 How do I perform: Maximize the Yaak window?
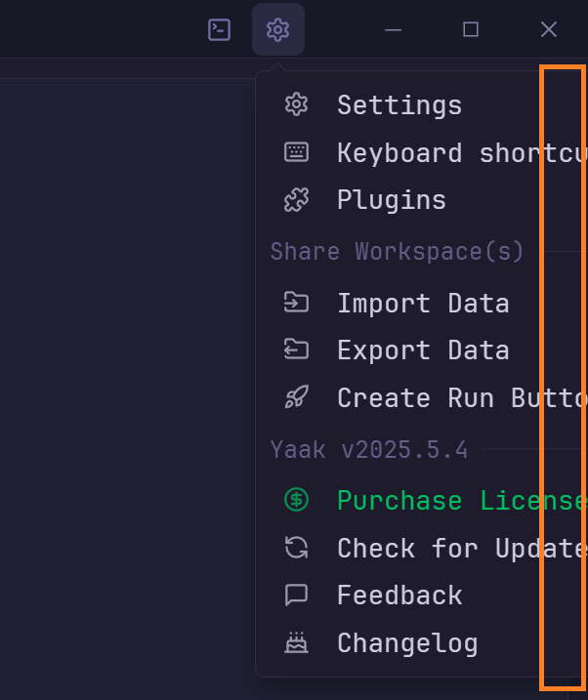point(471,29)
